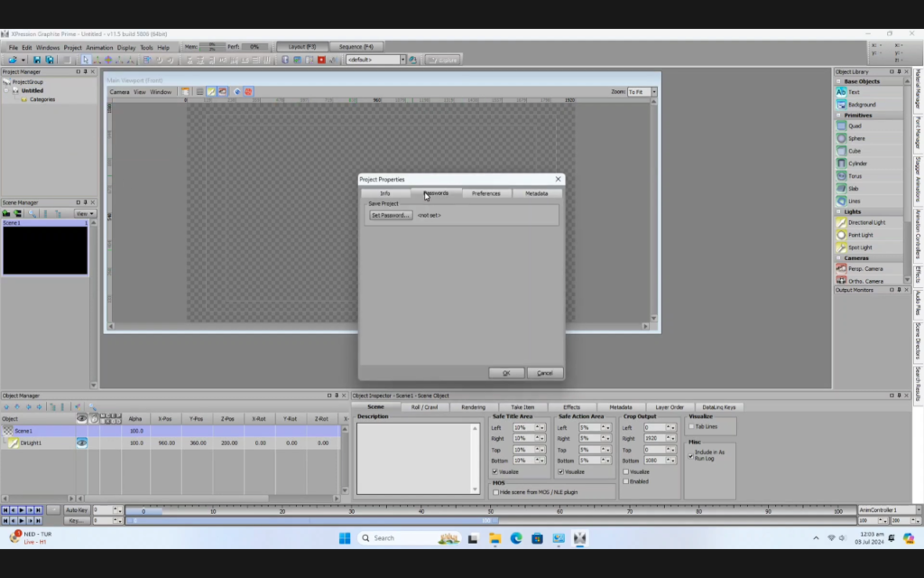Switch to Sequence (F4) mode
This screenshot has height=578, width=924.
[x=356, y=47]
